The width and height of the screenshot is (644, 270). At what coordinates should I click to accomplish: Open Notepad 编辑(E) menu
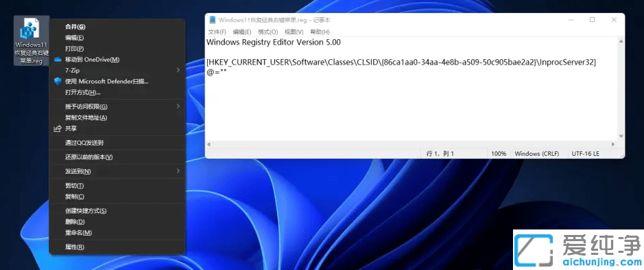(242, 32)
